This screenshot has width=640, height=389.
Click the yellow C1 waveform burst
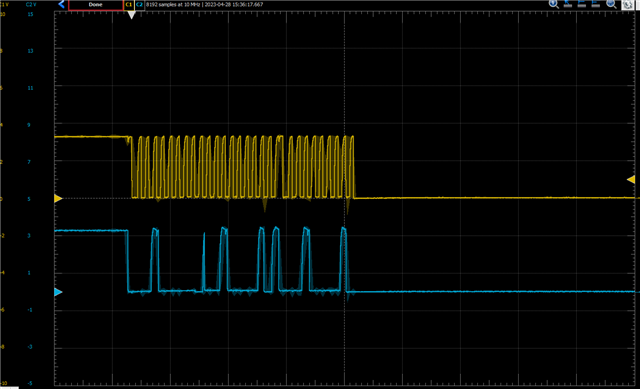pyautogui.click(x=242, y=167)
